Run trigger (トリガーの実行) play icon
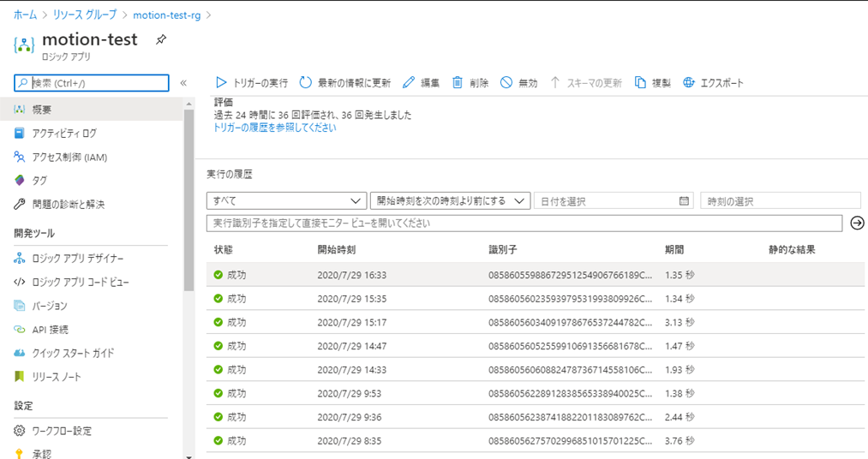 [221, 82]
